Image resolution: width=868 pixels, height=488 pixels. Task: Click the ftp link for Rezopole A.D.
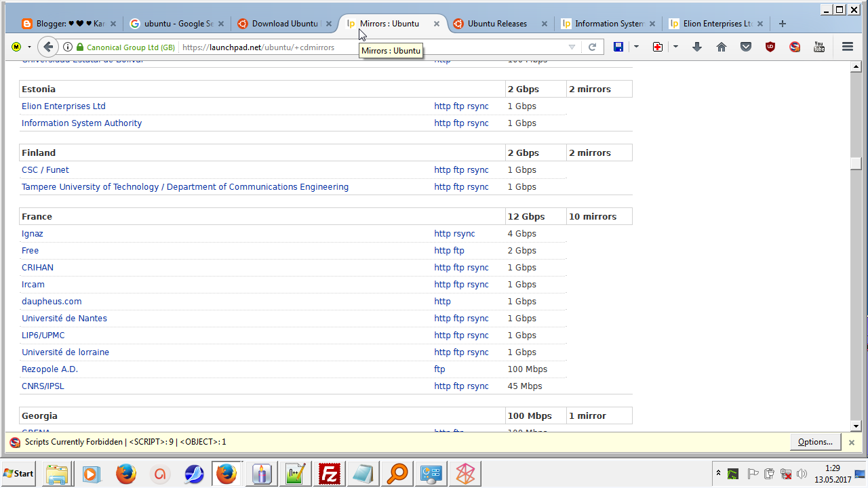tap(439, 369)
